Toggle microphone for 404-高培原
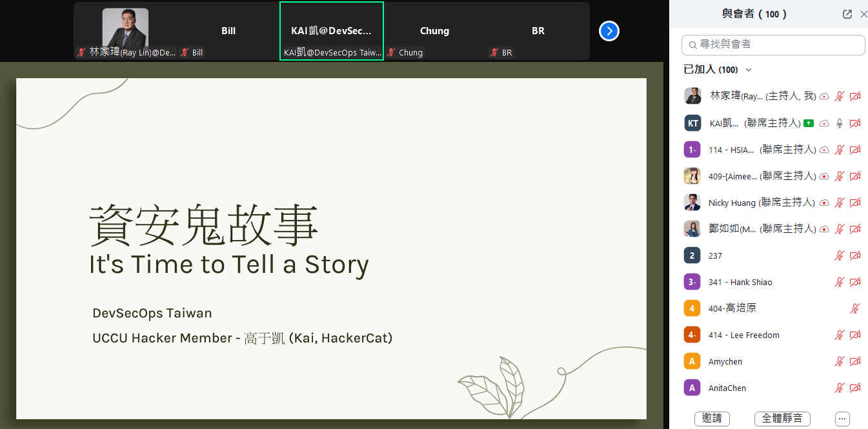 (855, 309)
